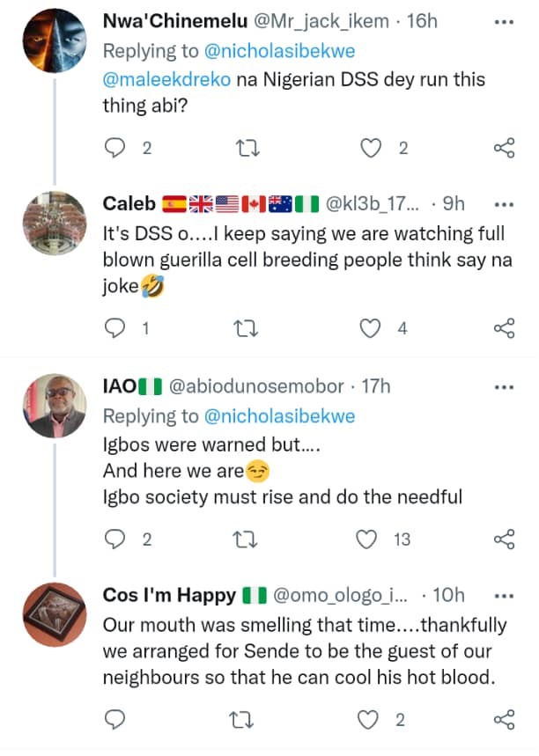The image size is (539, 756).
Task: Retweet IAO's tweet about Igbos
Action: (251, 539)
